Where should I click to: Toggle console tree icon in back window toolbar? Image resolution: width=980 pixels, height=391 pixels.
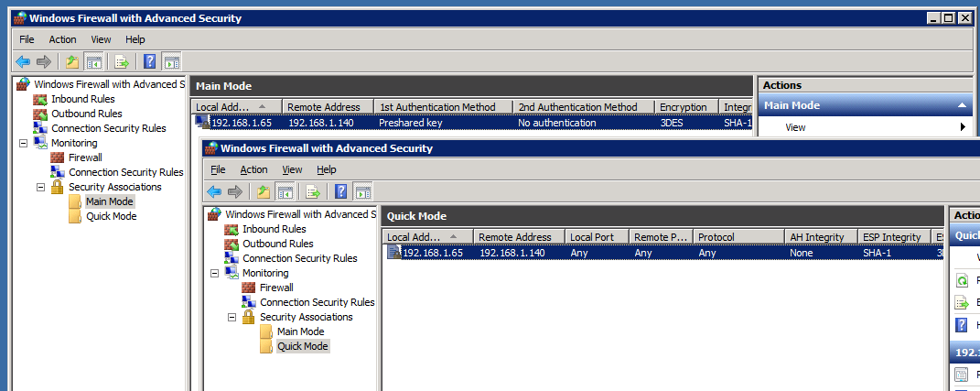point(93,61)
